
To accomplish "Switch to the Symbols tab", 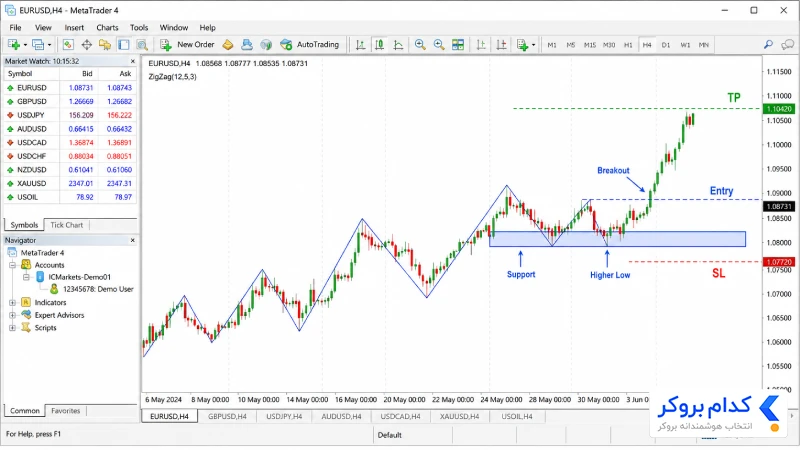I will click(24, 225).
